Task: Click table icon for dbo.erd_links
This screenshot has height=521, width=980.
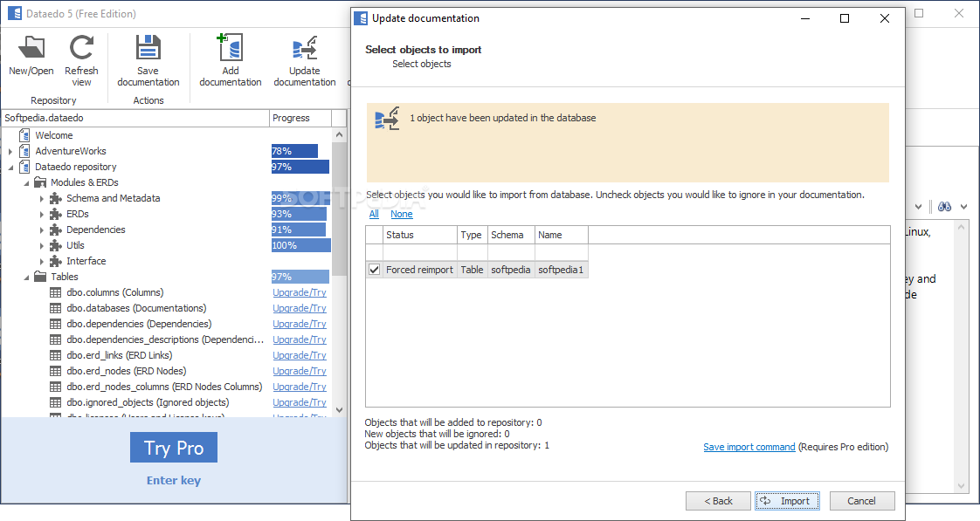Action: (56, 355)
